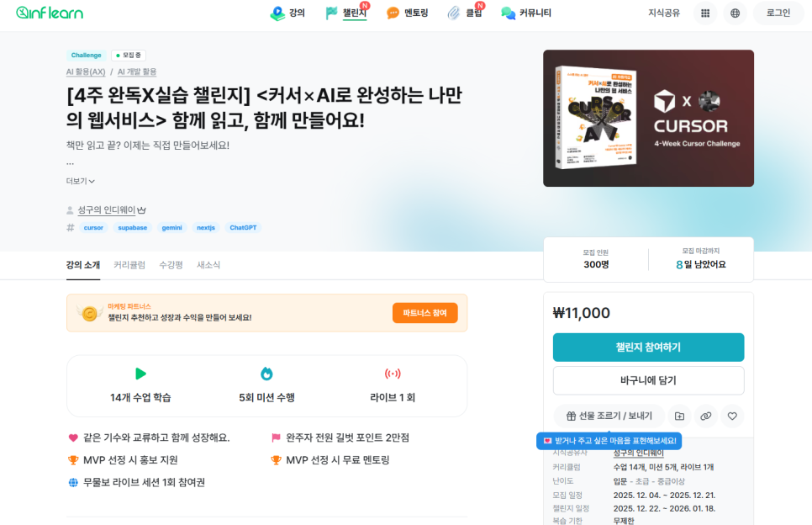The height and width of the screenshot is (525, 812).
Task: Select the ChatGPT tag
Action: coord(243,227)
